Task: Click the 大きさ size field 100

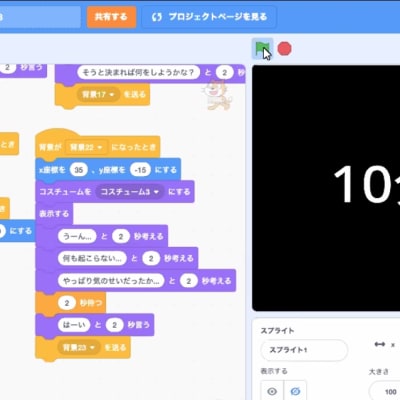Action: click(x=385, y=391)
